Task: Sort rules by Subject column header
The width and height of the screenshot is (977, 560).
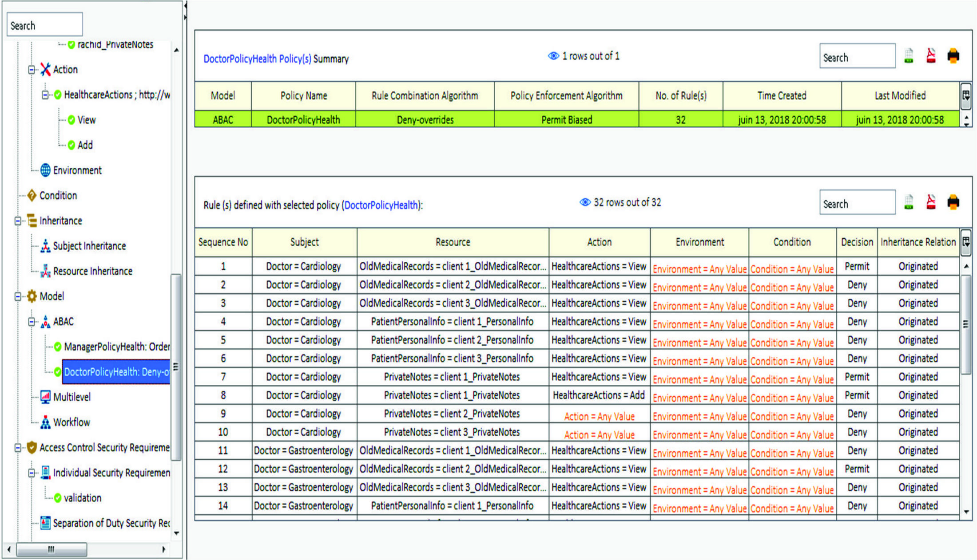Action: point(305,242)
